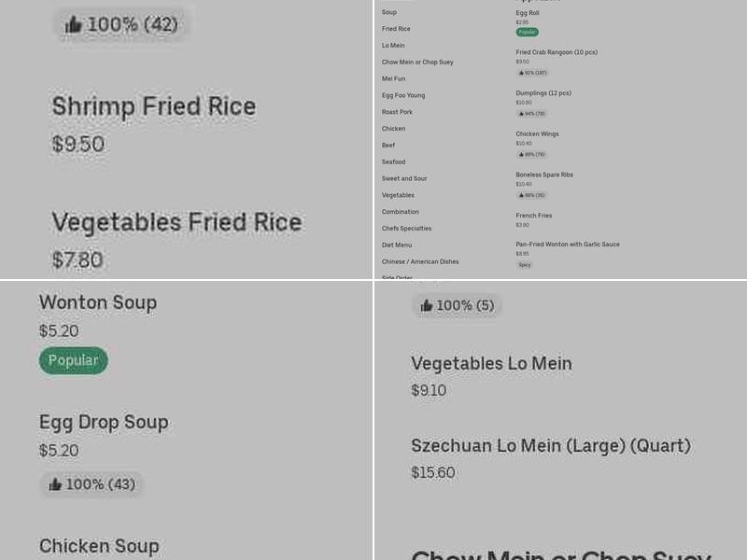
Task: Open the Fried Rice category link
Action: [x=396, y=29]
